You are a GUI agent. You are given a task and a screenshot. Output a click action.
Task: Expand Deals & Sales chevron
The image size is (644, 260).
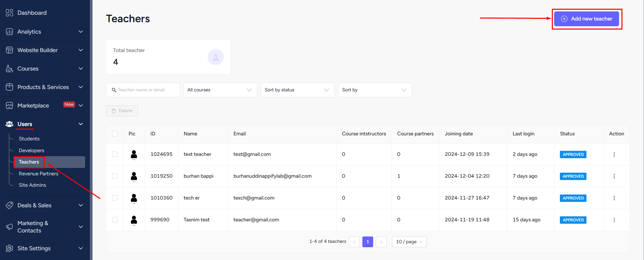click(x=81, y=205)
